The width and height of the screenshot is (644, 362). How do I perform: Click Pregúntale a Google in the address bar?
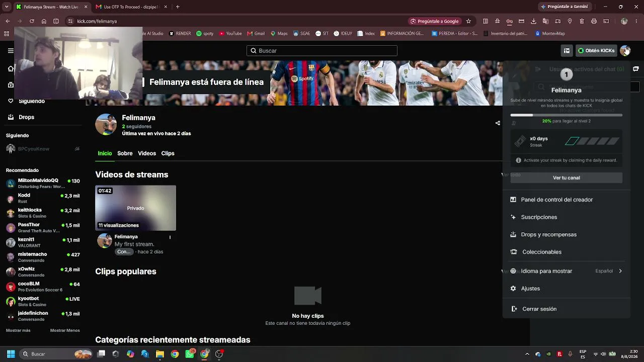pos(434,21)
